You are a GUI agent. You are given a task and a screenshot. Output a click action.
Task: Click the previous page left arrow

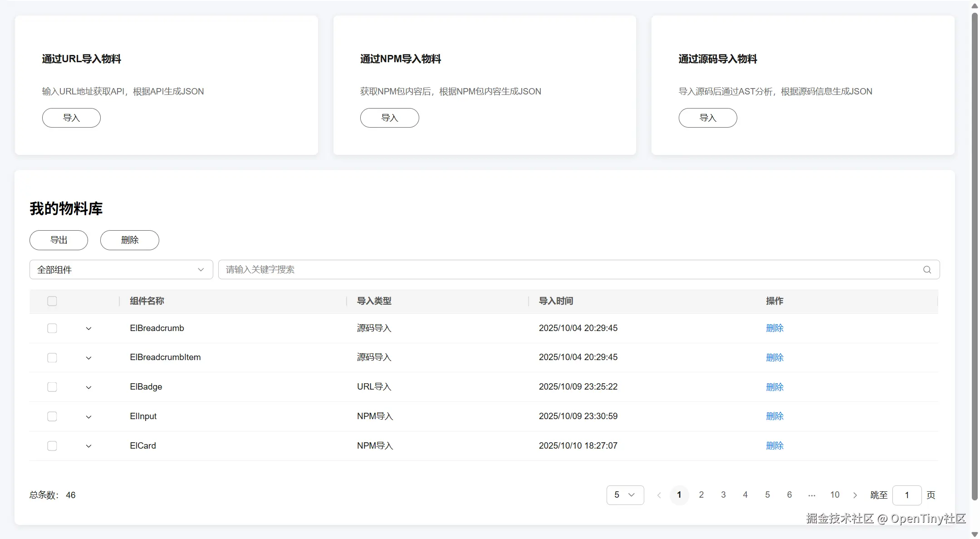point(659,495)
